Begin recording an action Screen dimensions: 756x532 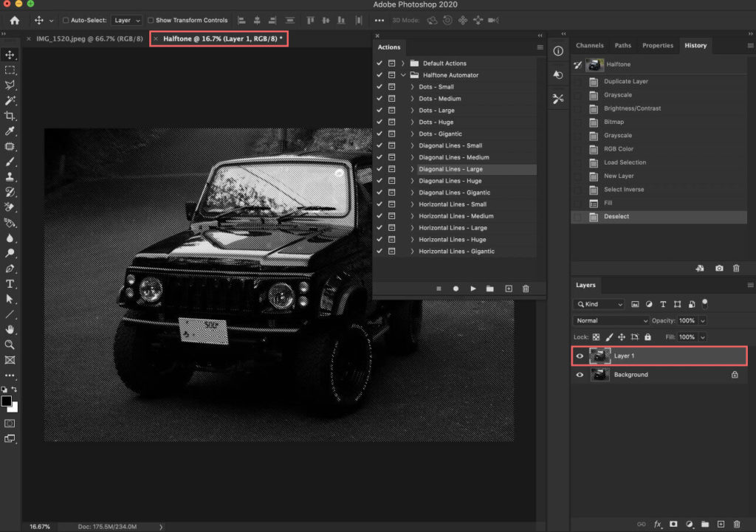coord(456,289)
